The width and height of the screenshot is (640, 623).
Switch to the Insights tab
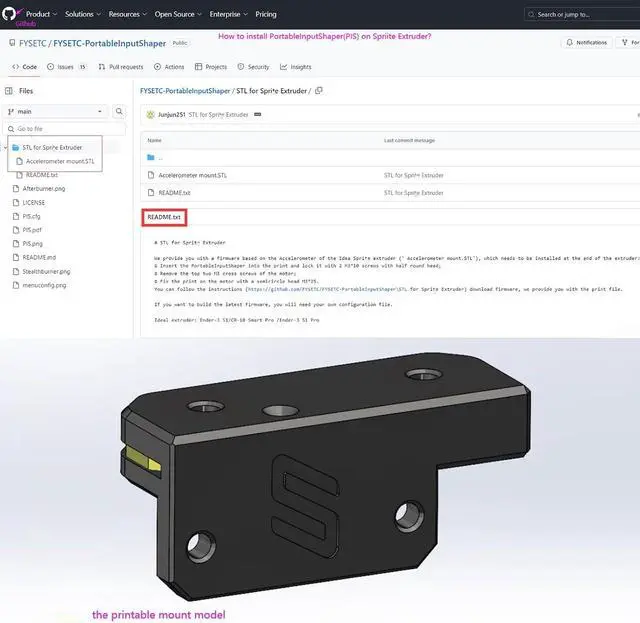pos(296,67)
